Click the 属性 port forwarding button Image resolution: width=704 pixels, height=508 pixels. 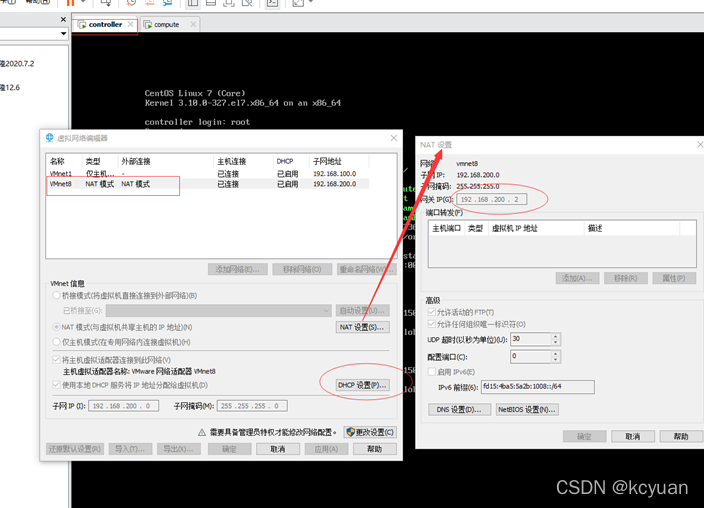click(x=674, y=278)
